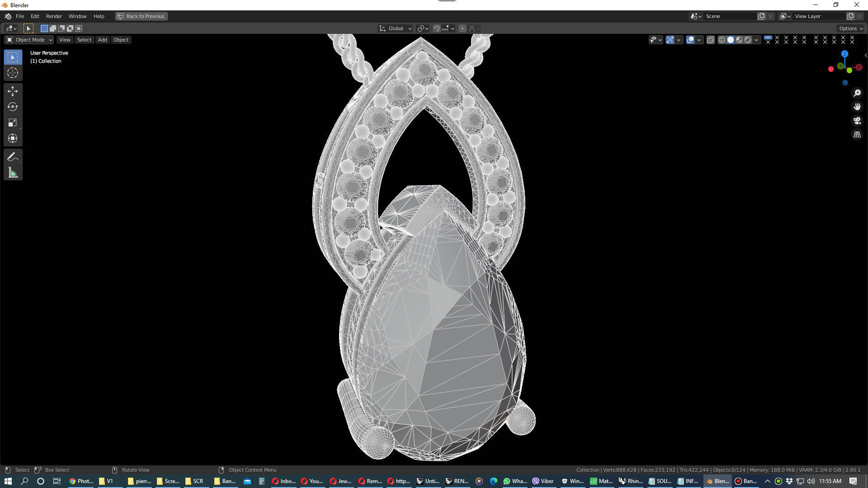This screenshot has height=488, width=868.
Task: Open the Edit menu
Action: point(35,16)
